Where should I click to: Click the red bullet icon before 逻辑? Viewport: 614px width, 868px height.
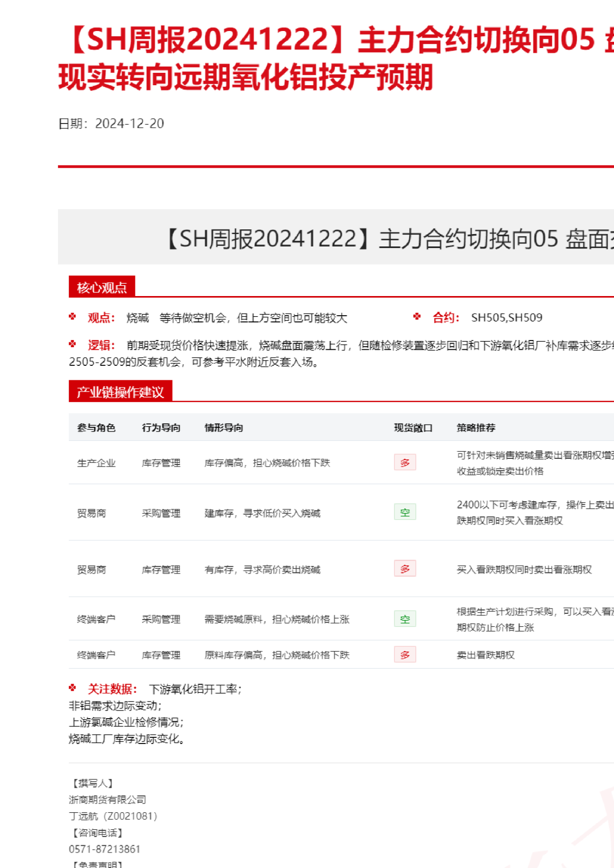pyautogui.click(x=72, y=344)
